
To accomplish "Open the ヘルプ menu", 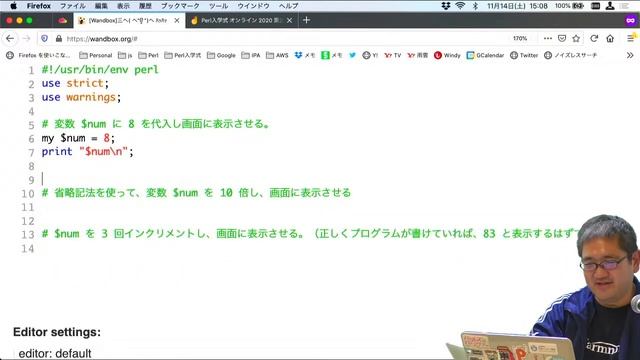I will 289,6.
